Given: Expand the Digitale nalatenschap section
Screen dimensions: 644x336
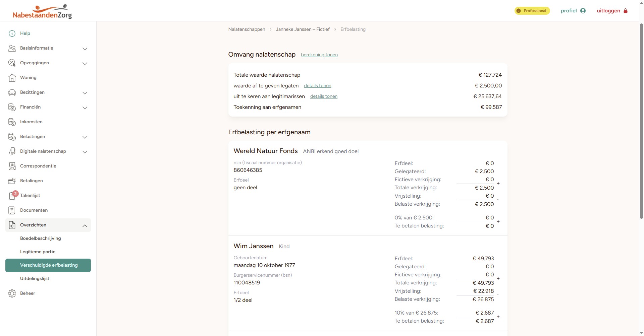Looking at the screenshot, I should pyautogui.click(x=85, y=152).
